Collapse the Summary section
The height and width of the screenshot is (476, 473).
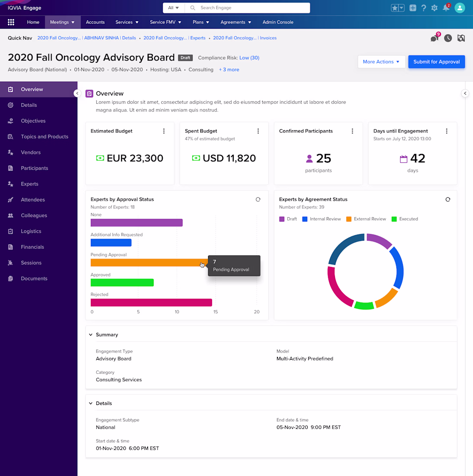tap(91, 334)
